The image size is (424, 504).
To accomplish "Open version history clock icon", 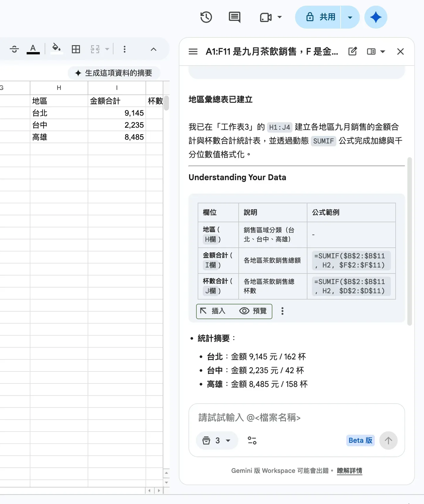I will [x=206, y=17].
